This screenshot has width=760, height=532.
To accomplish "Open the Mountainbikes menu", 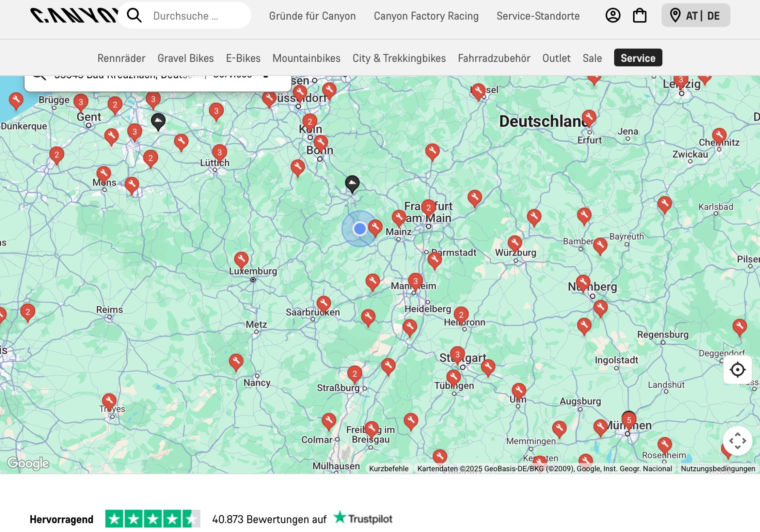I will [306, 58].
